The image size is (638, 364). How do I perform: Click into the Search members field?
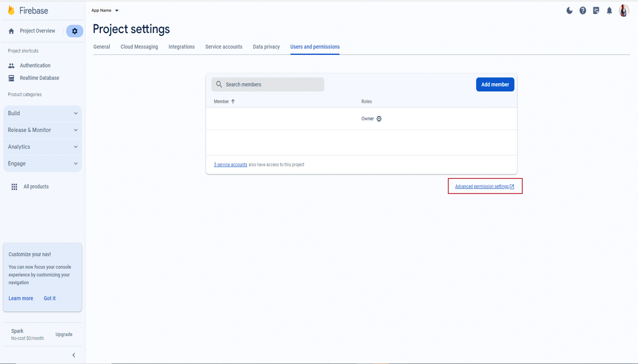pos(268,85)
